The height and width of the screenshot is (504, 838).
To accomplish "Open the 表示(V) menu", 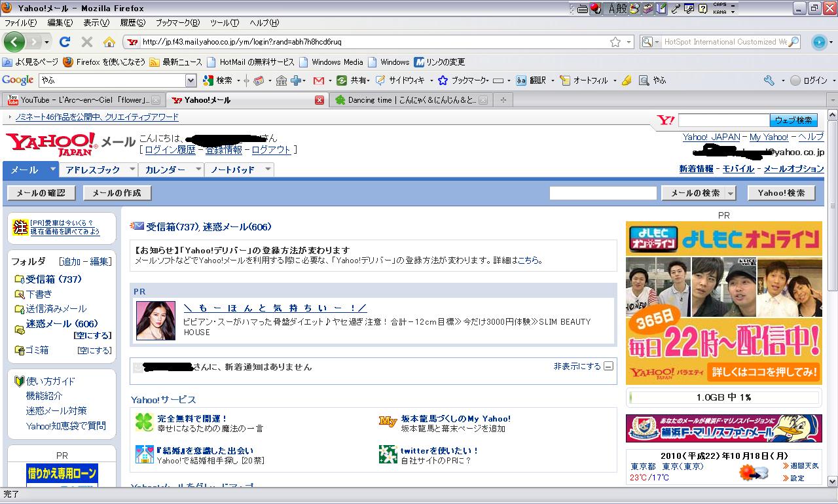I will pyautogui.click(x=96, y=23).
